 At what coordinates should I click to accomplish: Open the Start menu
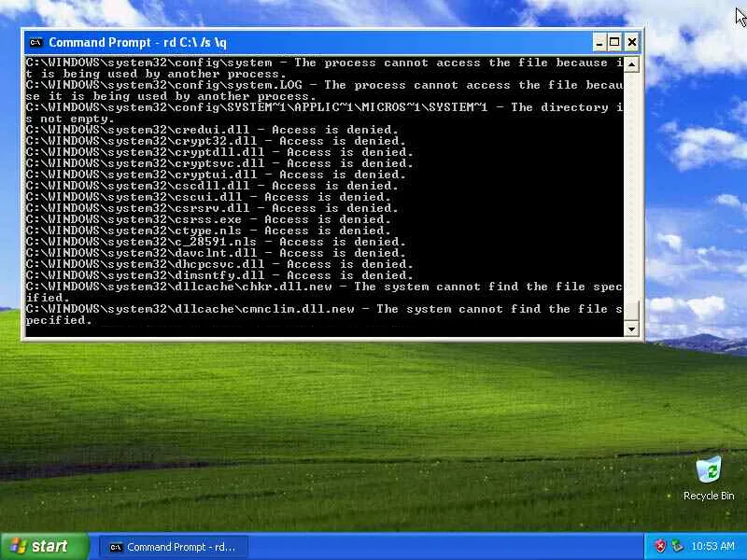coord(44,546)
